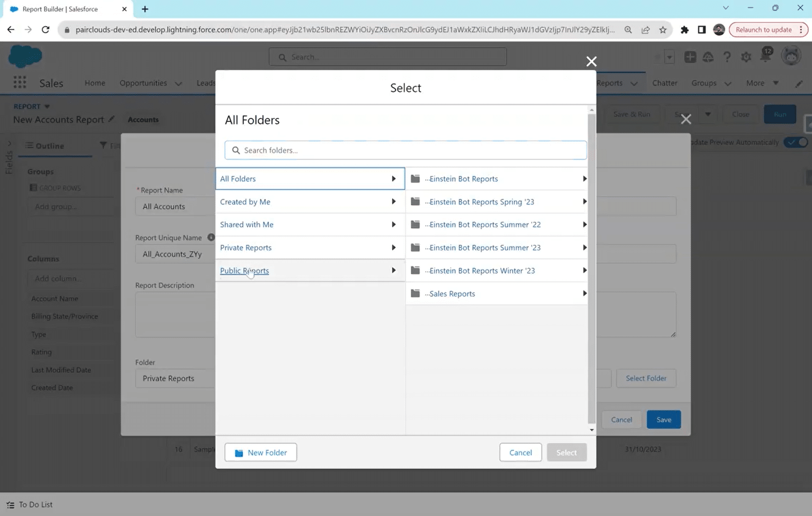Click the Chrome three-dot menu
812x516 pixels.
point(801,30)
